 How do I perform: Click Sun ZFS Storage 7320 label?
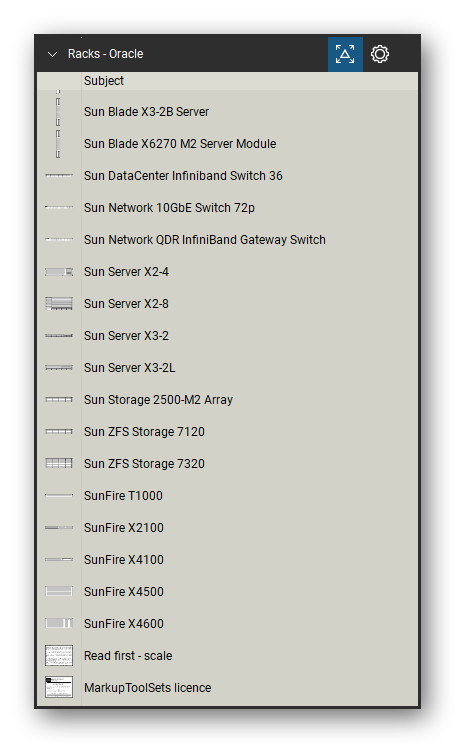click(x=144, y=464)
